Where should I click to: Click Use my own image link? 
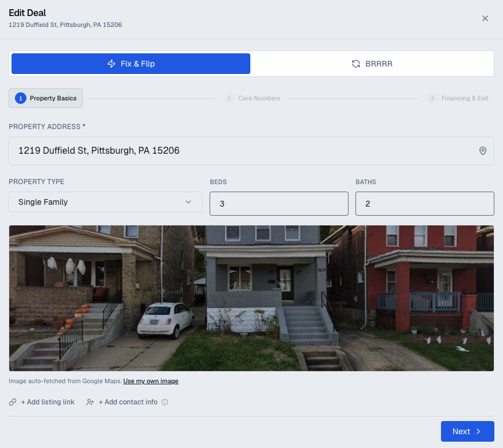(151, 381)
